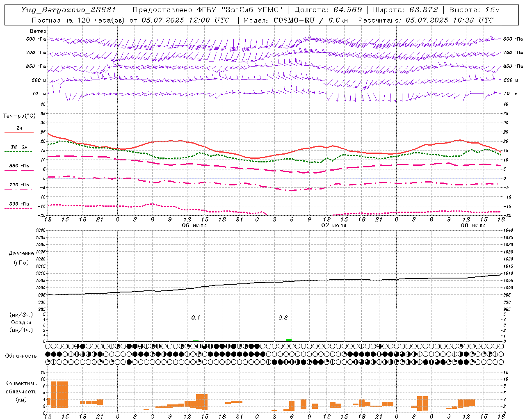525x420 pixels.
Task: Click the Тем-ра(°C) axis label
Action: pyautogui.click(x=19, y=116)
